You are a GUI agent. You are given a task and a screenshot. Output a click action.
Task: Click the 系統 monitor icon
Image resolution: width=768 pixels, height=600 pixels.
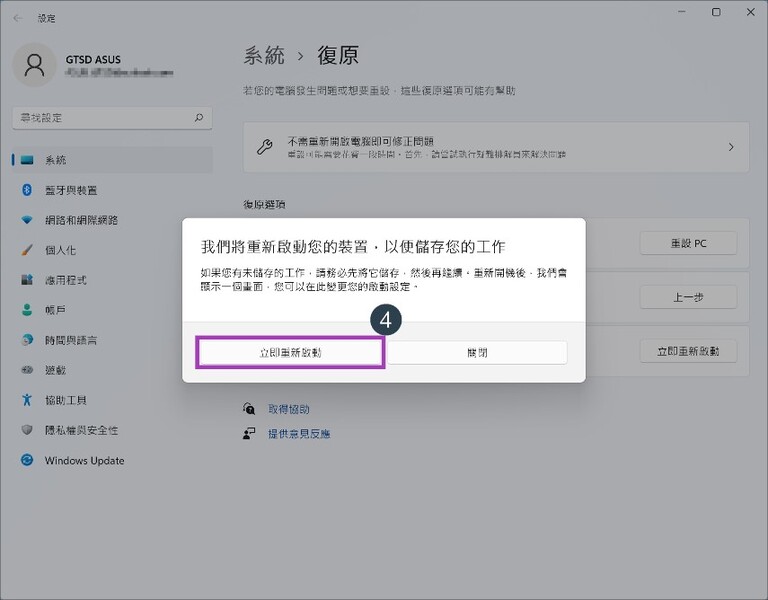[27, 160]
